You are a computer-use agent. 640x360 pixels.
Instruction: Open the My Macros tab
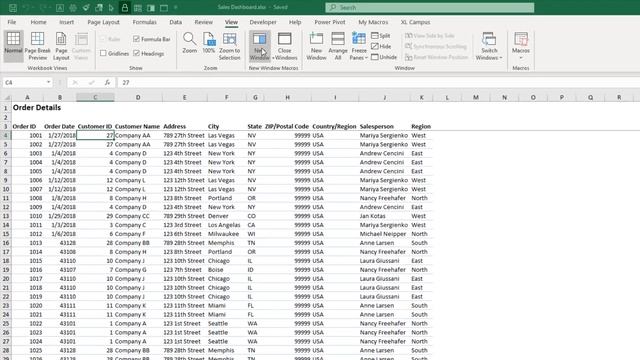[x=373, y=22]
